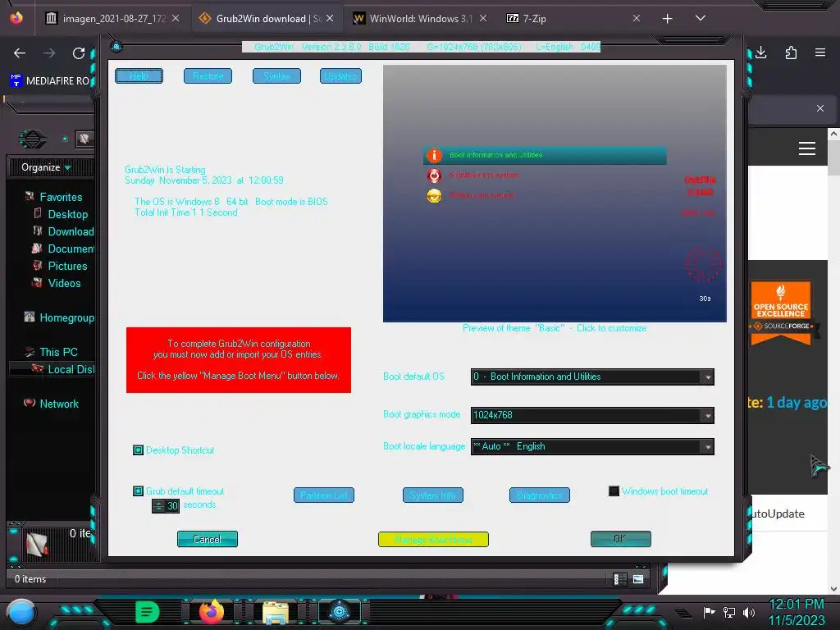Screen dimensions: 840x630
Task: Open the volume tray icon
Action: click(x=749, y=612)
